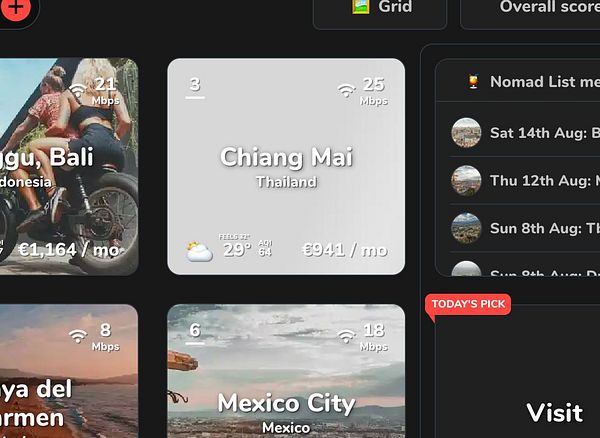Click the Sat 14th Aug meetup city avatar
The image size is (600, 438).
coord(466,133)
